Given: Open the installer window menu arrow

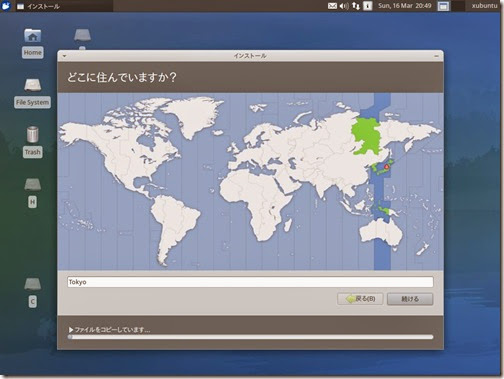Looking at the screenshot, I should [x=64, y=56].
